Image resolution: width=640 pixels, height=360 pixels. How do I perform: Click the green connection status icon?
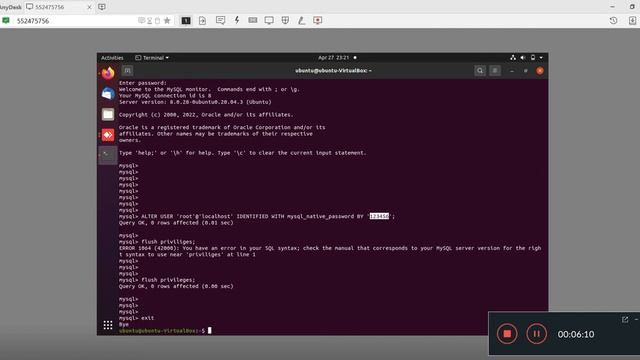[6, 20]
